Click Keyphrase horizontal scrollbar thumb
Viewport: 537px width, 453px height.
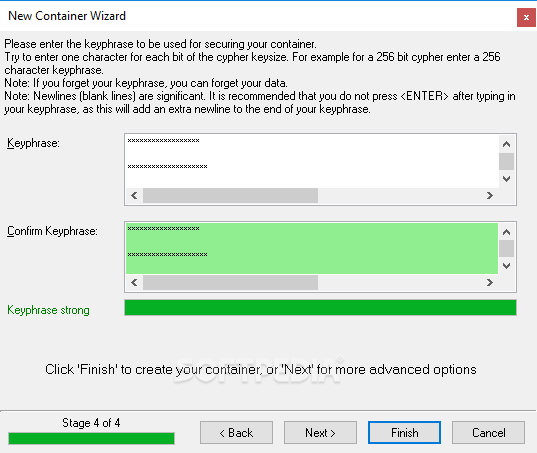(230, 196)
